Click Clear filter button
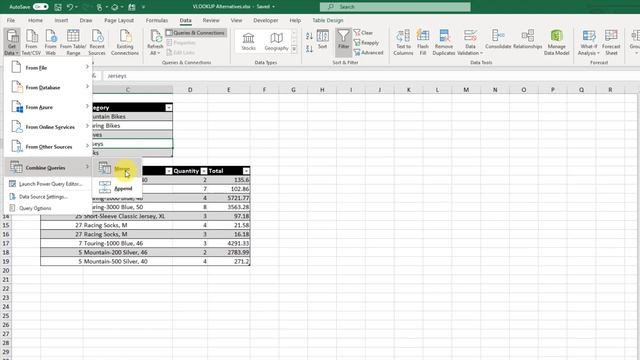The image size is (640, 360). pyautogui.click(x=363, y=33)
